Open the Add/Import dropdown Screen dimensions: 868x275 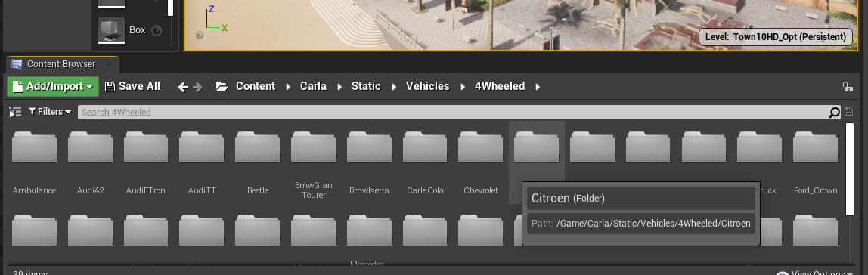[x=53, y=86]
